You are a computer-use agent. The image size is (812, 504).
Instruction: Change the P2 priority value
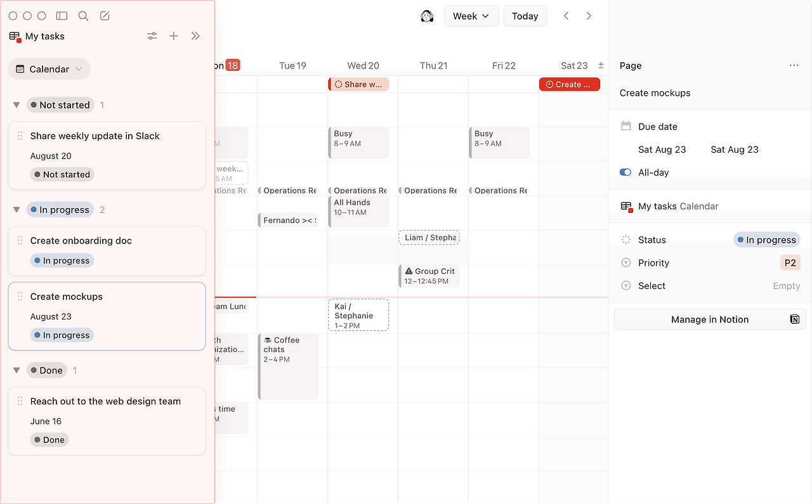click(x=790, y=262)
